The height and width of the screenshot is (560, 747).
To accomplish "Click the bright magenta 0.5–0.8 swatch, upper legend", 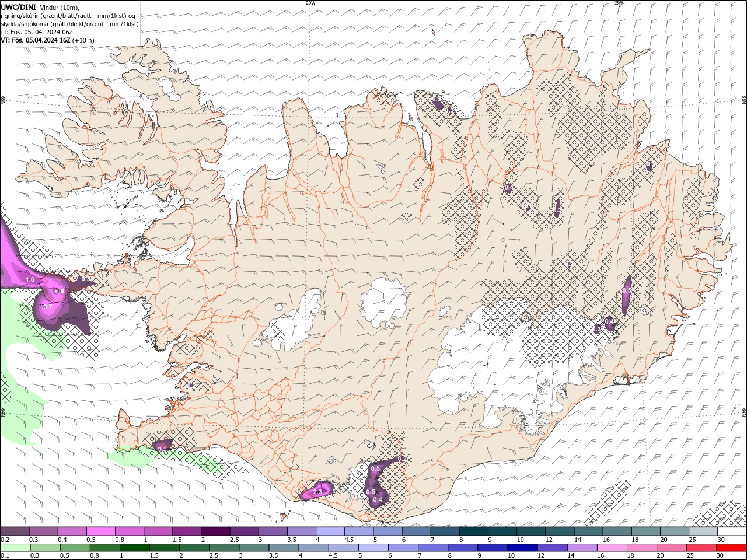I will (101, 531).
